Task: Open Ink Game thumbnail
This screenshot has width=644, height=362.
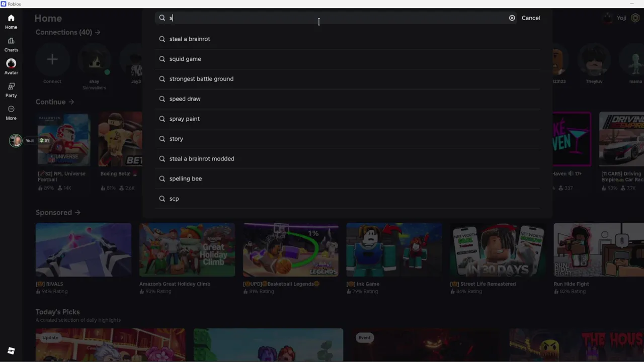Action: point(394,250)
